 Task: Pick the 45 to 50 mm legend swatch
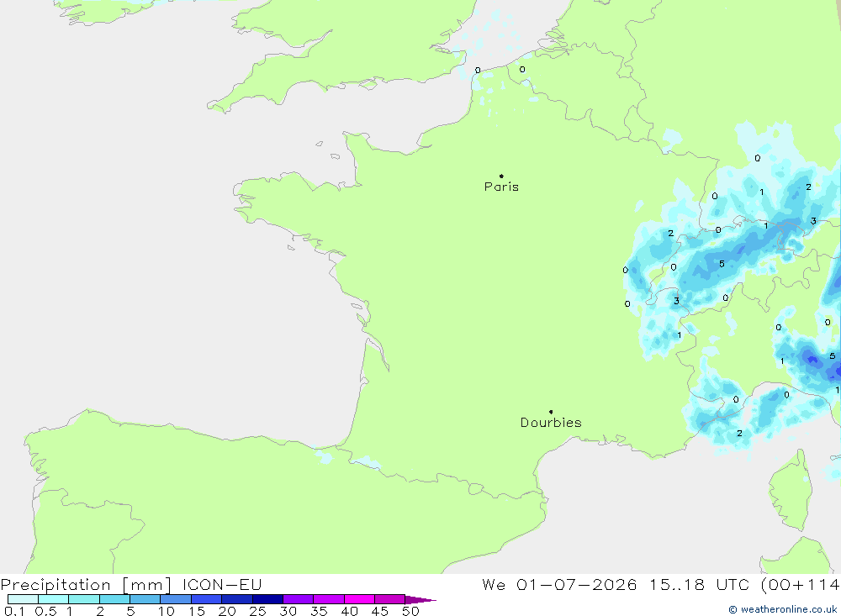[x=390, y=599]
